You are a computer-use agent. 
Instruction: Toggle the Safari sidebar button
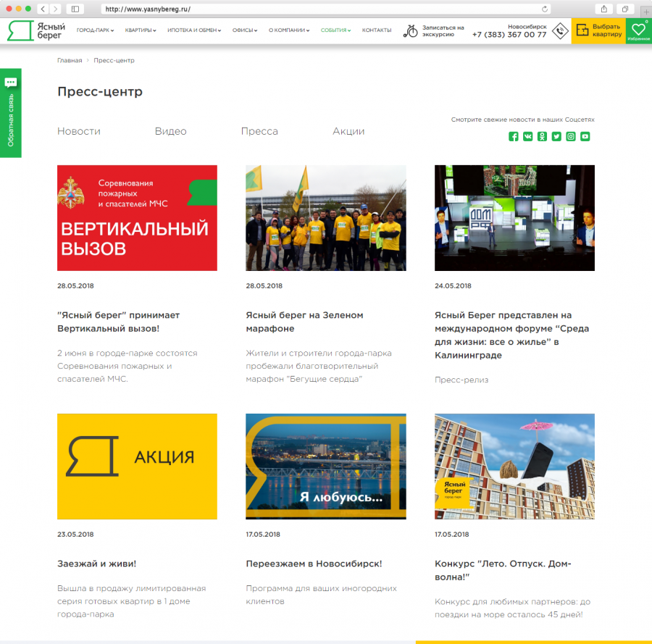75,9
